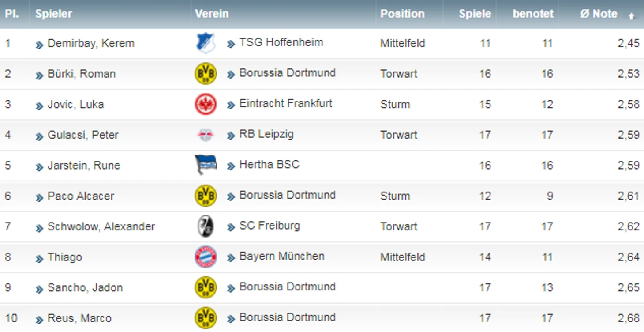Viewport: 644px width, 332px height.
Task: Open player link Jovic, Luka
Action: [x=75, y=104]
